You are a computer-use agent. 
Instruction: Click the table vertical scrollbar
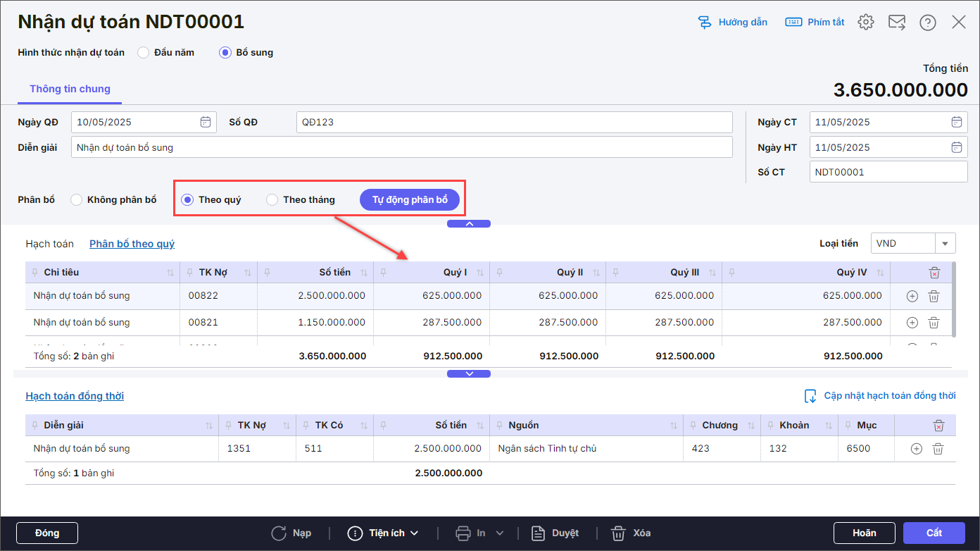(953, 299)
